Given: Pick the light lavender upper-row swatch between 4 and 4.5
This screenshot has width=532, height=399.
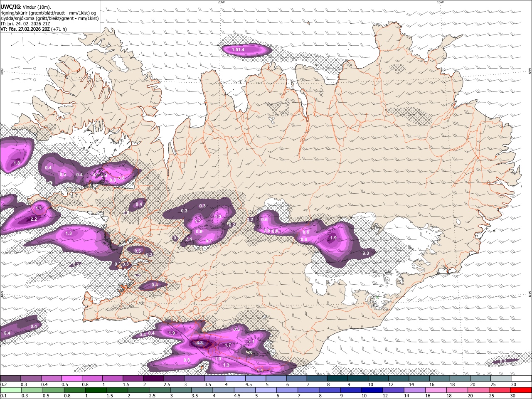Looking at the screenshot, I should (235, 378).
